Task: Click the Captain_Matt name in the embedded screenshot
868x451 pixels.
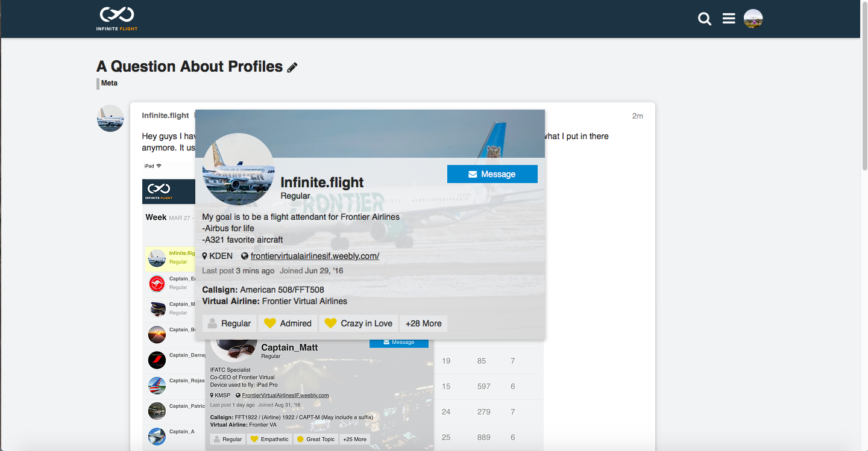Action: click(289, 347)
